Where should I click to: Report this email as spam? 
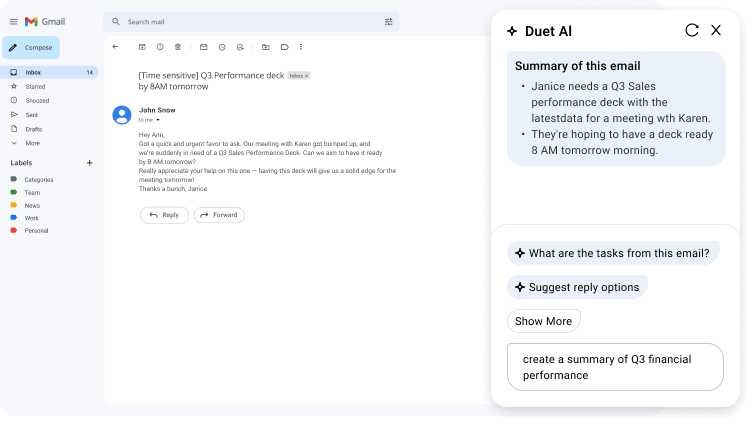(160, 47)
